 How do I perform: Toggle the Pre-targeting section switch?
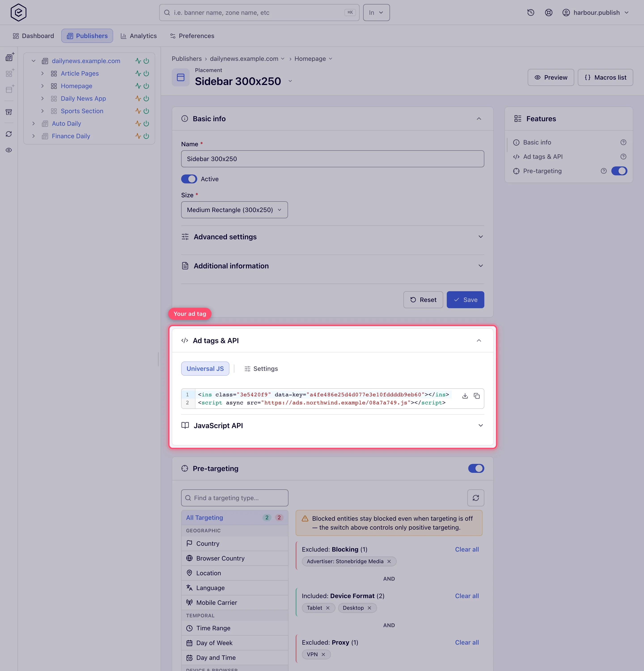tap(476, 469)
